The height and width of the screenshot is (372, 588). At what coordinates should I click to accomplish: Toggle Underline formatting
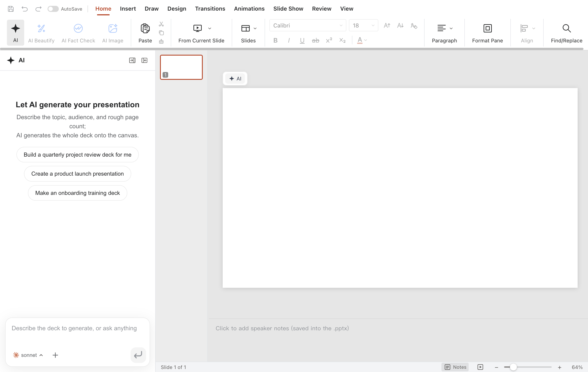pos(302,40)
